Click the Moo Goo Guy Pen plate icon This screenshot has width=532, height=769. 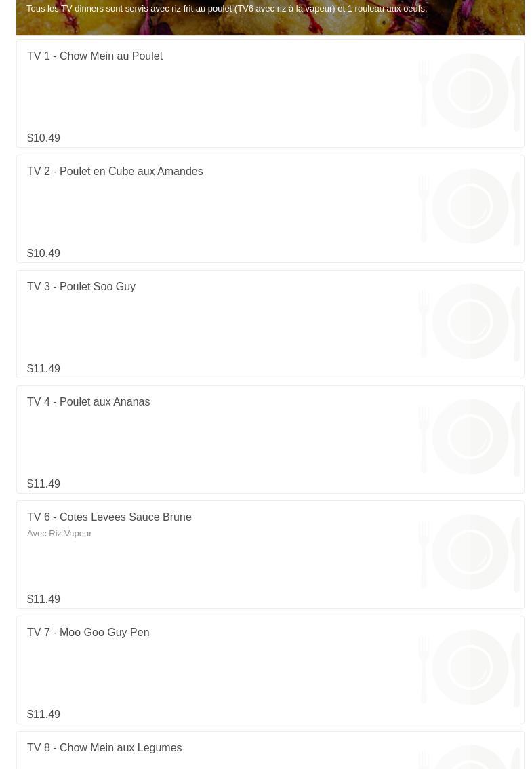click(x=470, y=667)
